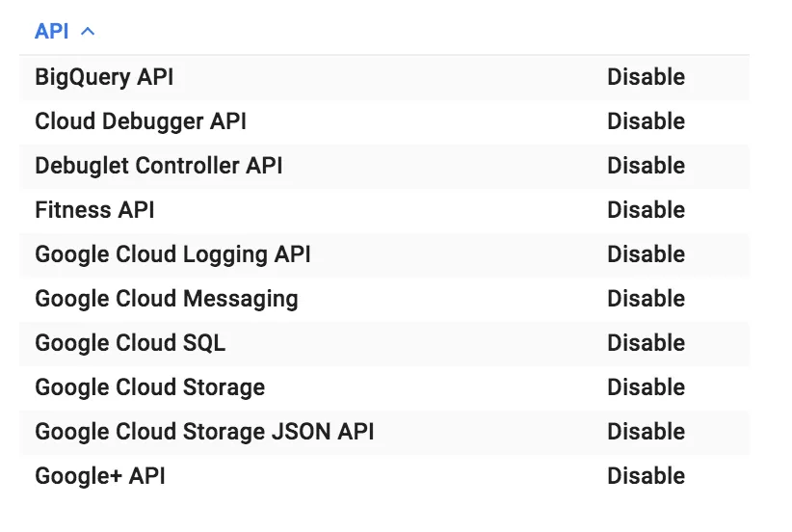The width and height of the screenshot is (792, 532).
Task: Collapse the API section chevron
Action: point(88,32)
